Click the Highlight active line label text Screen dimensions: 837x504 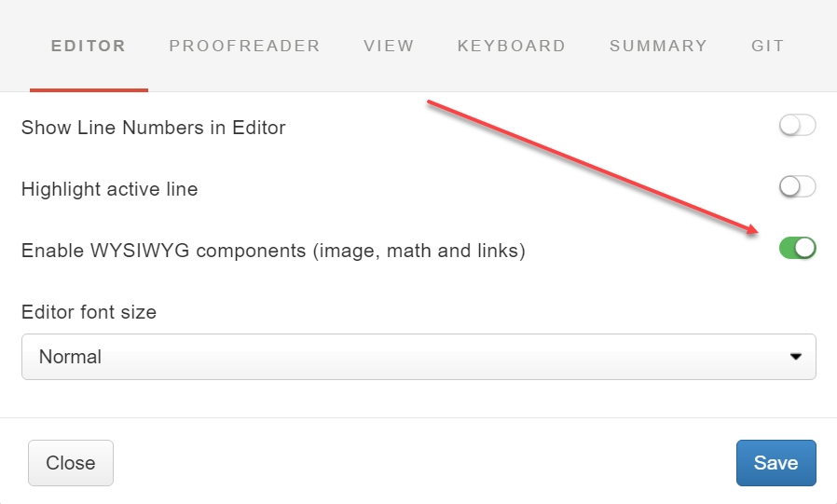coord(109,189)
